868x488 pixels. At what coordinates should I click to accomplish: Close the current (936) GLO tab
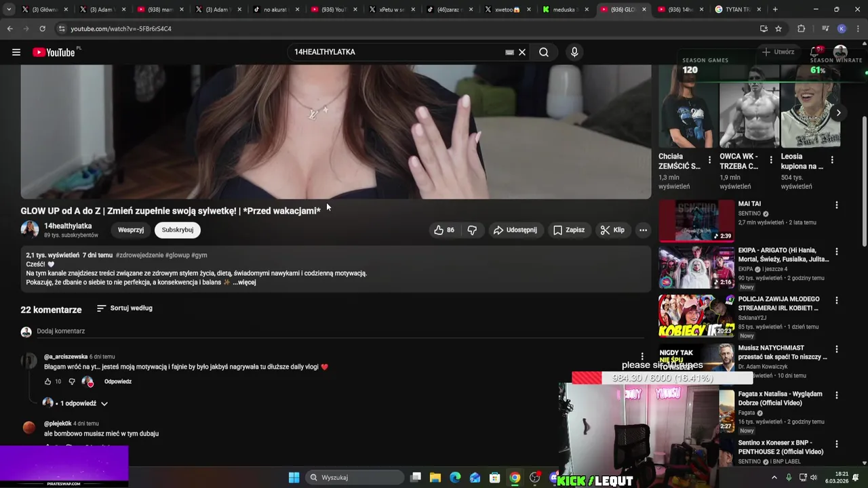tap(644, 9)
